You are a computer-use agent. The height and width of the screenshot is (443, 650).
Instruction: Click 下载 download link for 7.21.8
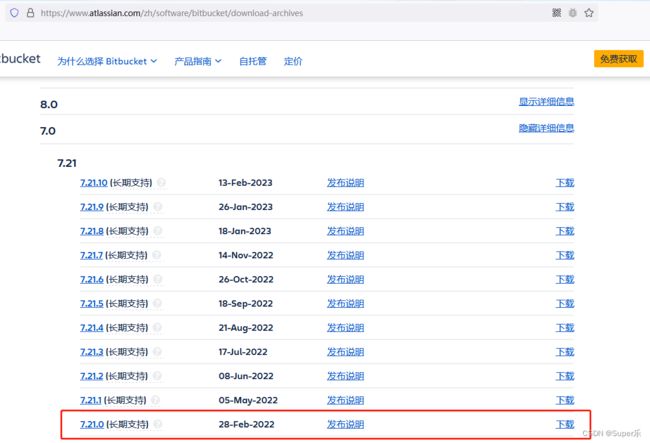565,231
